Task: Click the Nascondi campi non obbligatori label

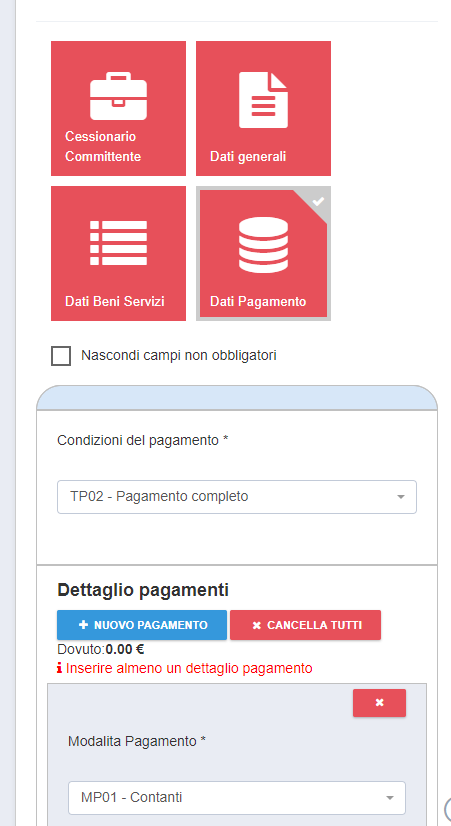Action: (179, 356)
